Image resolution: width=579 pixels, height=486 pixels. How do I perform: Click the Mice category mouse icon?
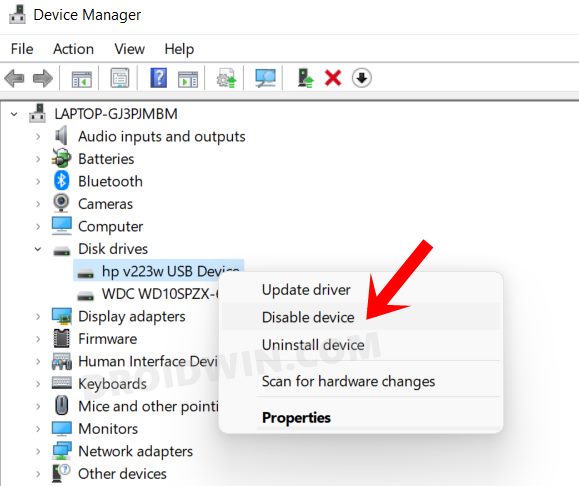point(62,405)
